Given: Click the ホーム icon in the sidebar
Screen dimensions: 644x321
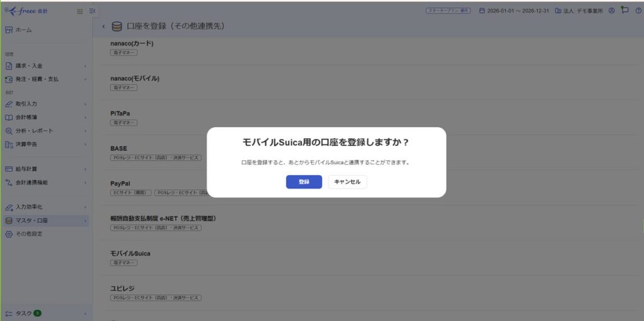Looking at the screenshot, I should tap(9, 30).
